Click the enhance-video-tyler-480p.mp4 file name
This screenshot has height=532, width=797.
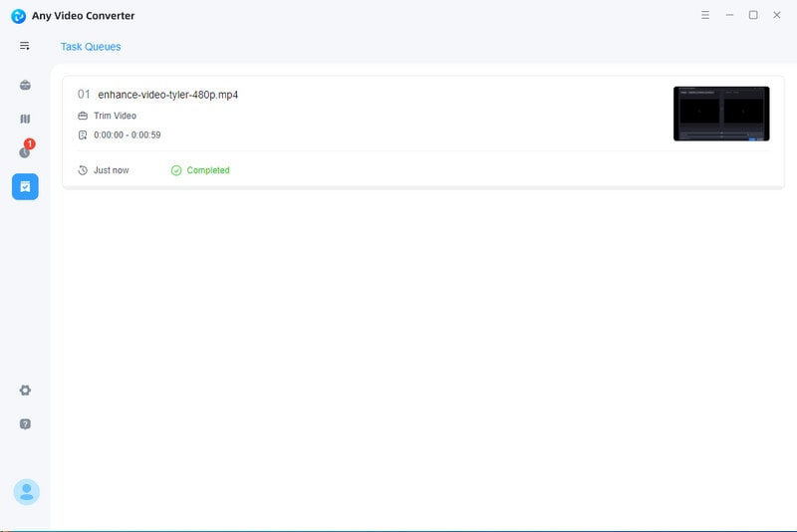(x=167, y=95)
